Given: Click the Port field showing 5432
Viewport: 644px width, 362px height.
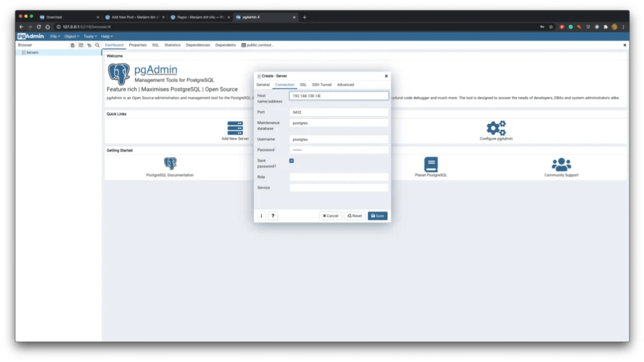Looking at the screenshot, I should (339, 112).
